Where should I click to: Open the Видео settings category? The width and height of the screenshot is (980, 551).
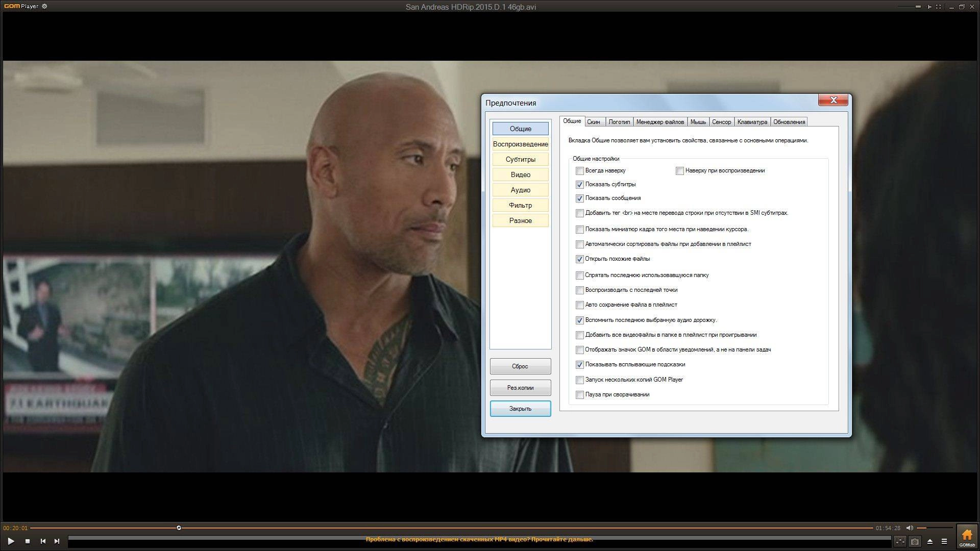[x=520, y=174]
